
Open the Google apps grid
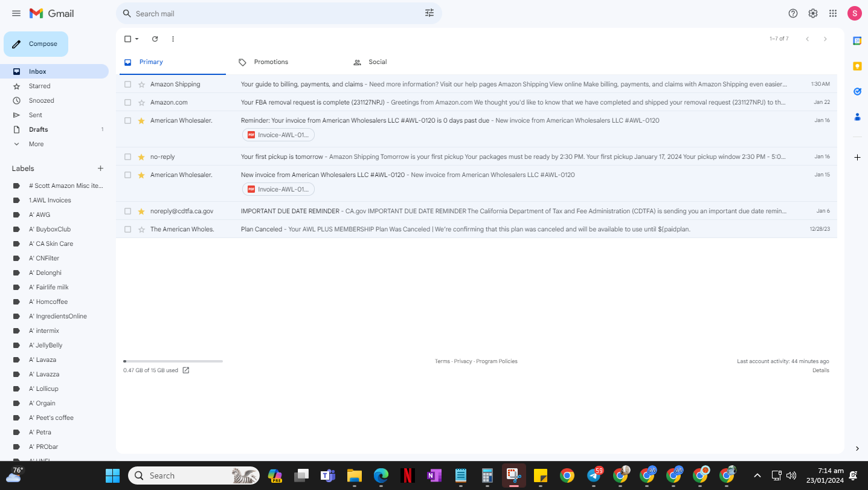point(833,13)
